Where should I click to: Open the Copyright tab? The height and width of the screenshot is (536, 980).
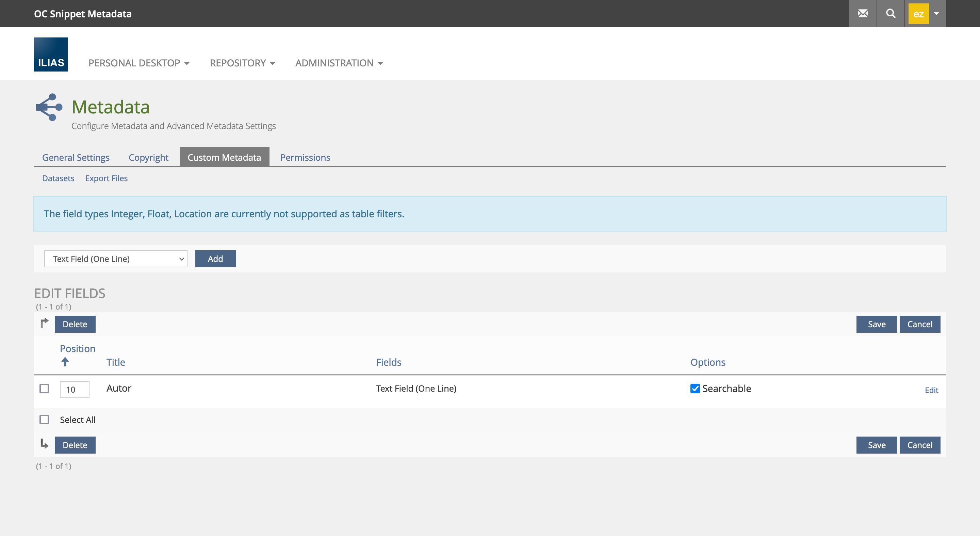pos(148,158)
